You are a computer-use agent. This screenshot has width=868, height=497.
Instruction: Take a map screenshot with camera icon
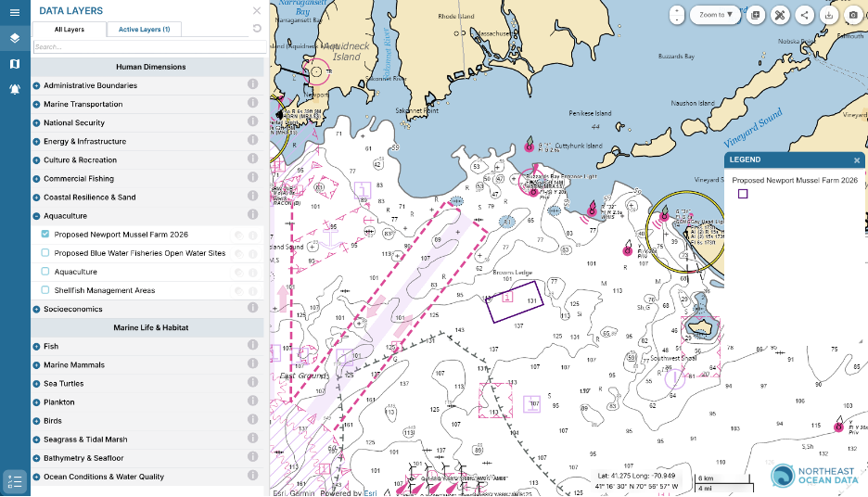[x=853, y=15]
